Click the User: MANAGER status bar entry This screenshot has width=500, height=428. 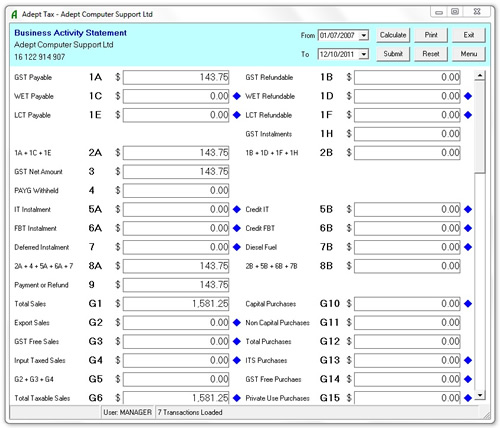tap(127, 413)
